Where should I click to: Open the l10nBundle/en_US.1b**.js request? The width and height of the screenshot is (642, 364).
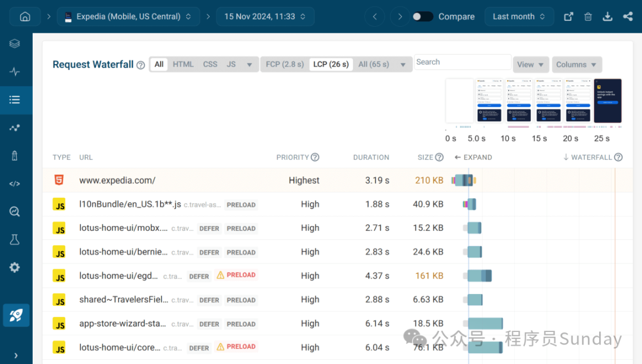pos(130,204)
